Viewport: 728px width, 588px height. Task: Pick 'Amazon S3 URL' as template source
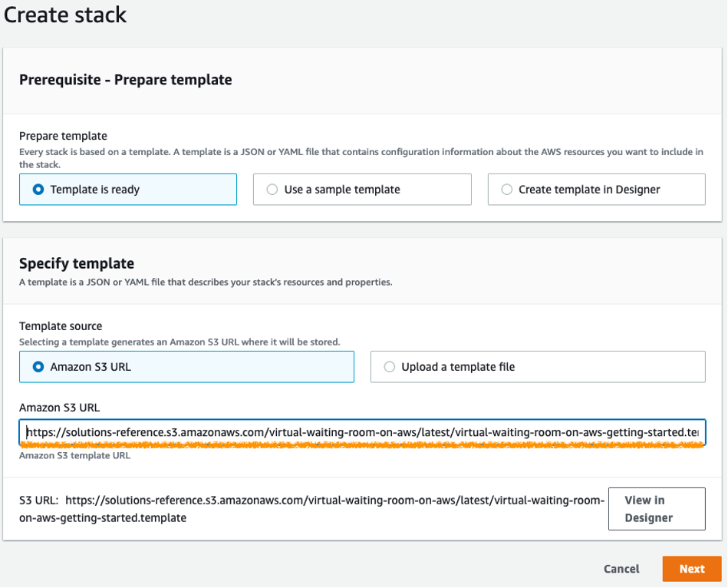[x=38, y=367]
